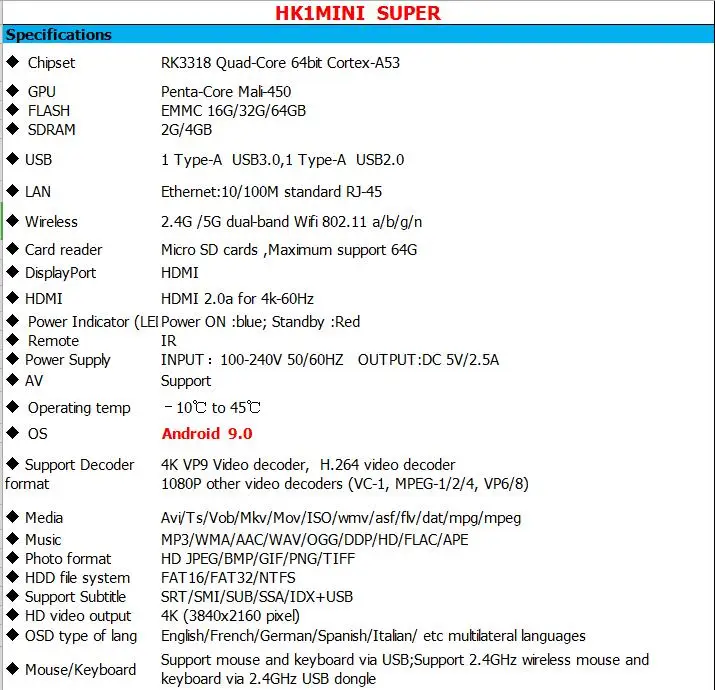Image resolution: width=715 pixels, height=690 pixels.
Task: Click the Support Subtitle label
Action: pyautogui.click(x=76, y=597)
